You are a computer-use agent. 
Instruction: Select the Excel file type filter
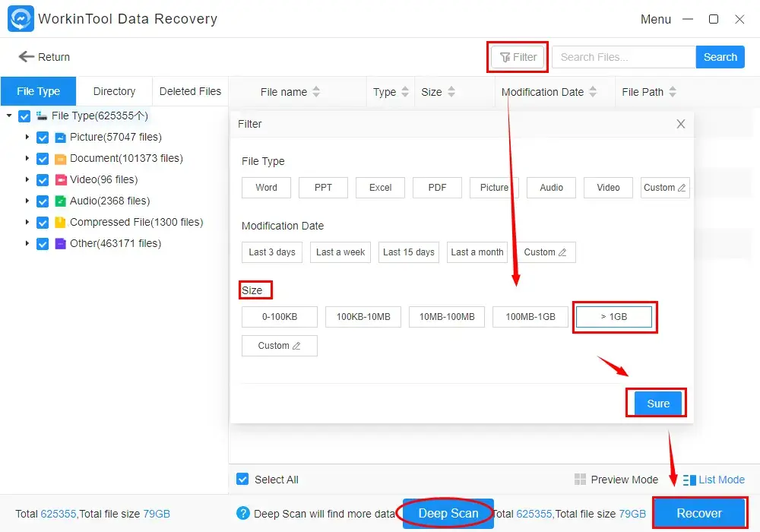[x=380, y=188]
